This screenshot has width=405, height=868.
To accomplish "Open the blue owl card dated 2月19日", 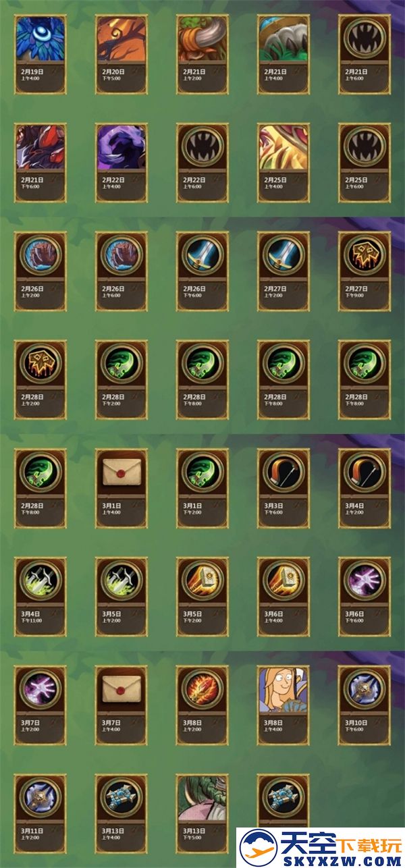I will tap(40, 55).
